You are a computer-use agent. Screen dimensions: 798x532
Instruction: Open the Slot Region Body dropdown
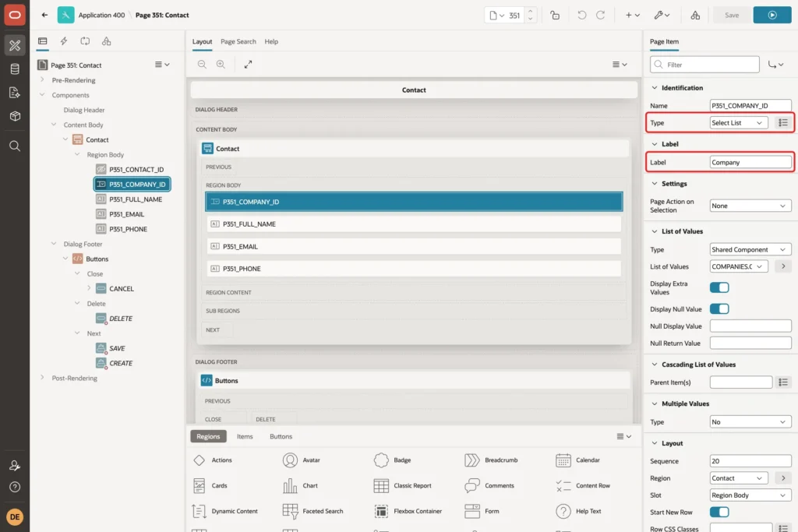pyautogui.click(x=750, y=495)
